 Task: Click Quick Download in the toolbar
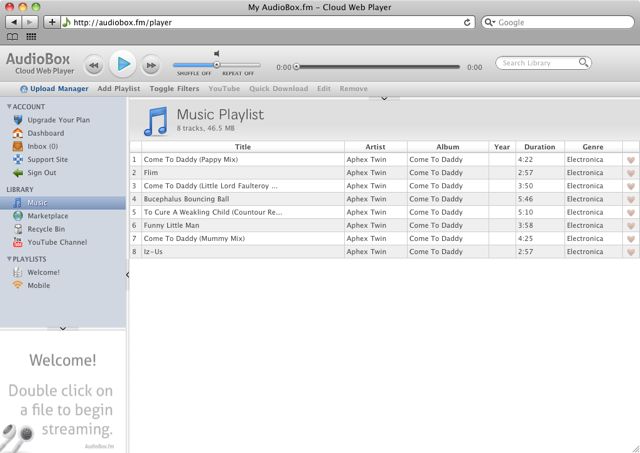[279, 89]
